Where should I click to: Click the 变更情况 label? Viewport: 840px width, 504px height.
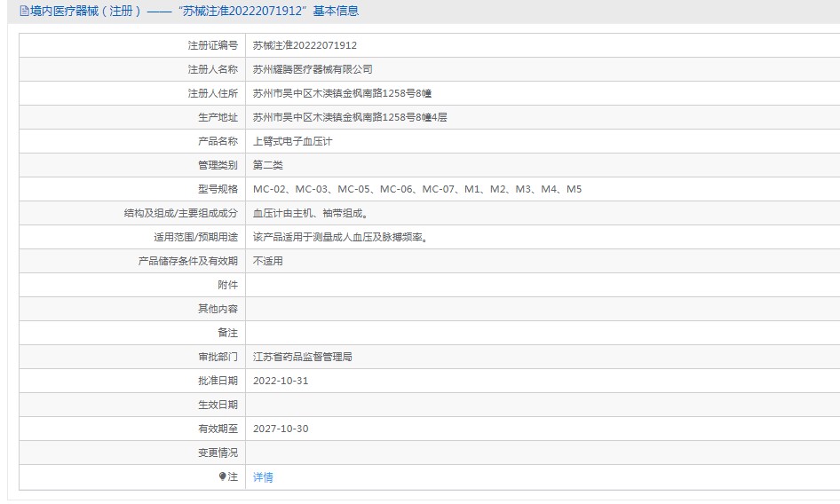(x=218, y=453)
